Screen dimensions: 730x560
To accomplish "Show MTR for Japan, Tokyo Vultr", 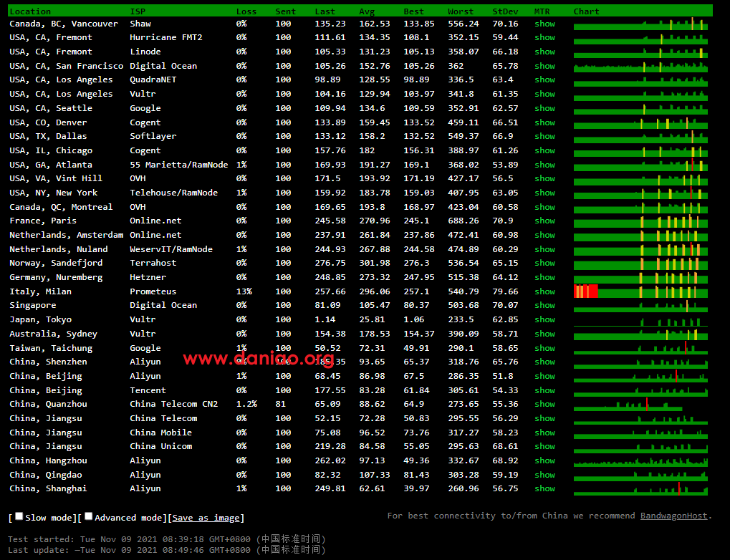I will point(544,320).
